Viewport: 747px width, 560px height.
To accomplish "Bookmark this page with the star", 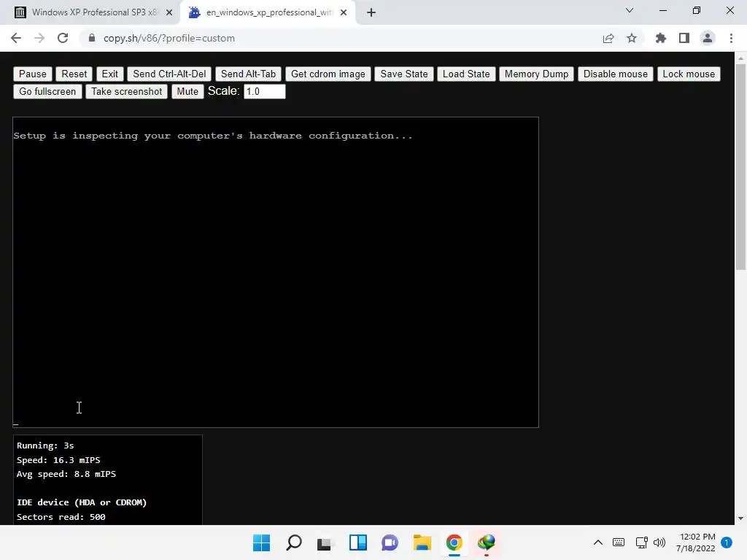I will coord(632,38).
